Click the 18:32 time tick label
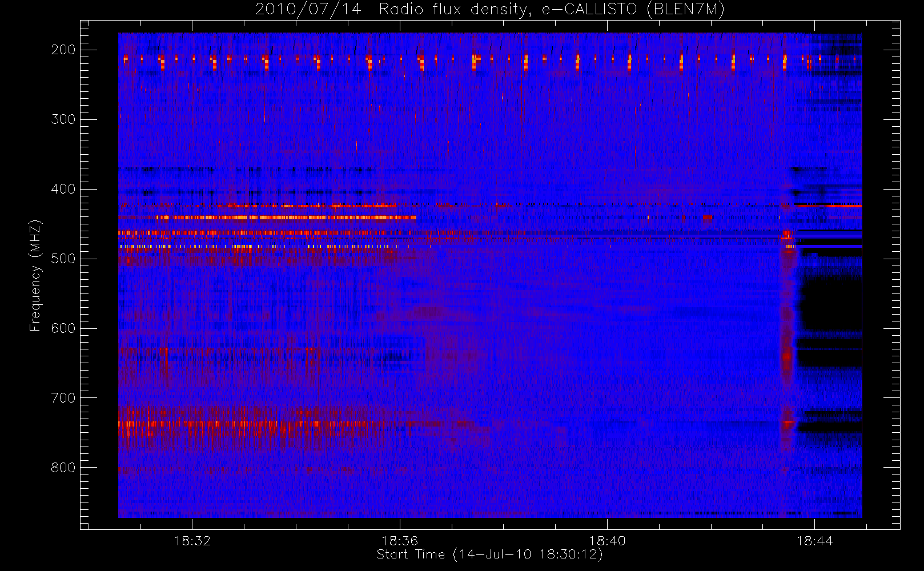This screenshot has width=924, height=571. coord(192,541)
